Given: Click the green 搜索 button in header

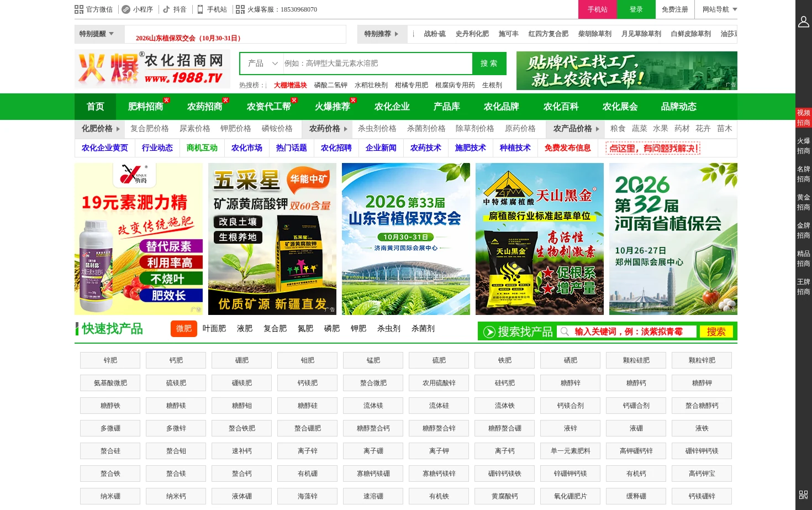Looking at the screenshot, I should coord(489,64).
